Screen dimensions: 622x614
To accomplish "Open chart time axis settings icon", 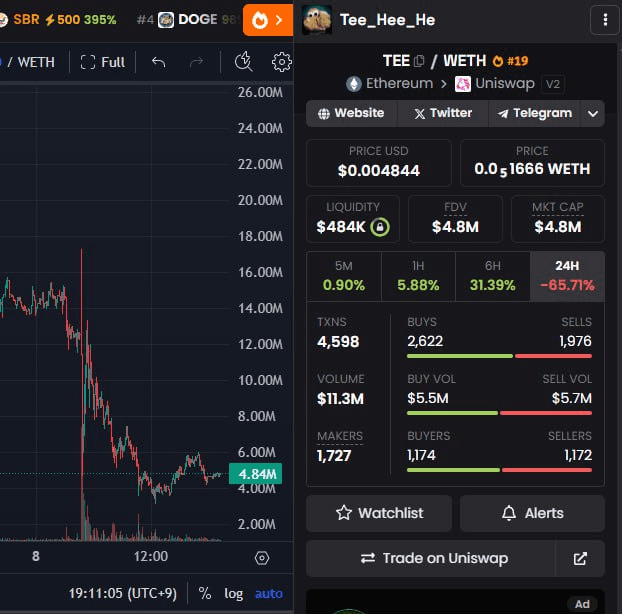I will pyautogui.click(x=262, y=558).
